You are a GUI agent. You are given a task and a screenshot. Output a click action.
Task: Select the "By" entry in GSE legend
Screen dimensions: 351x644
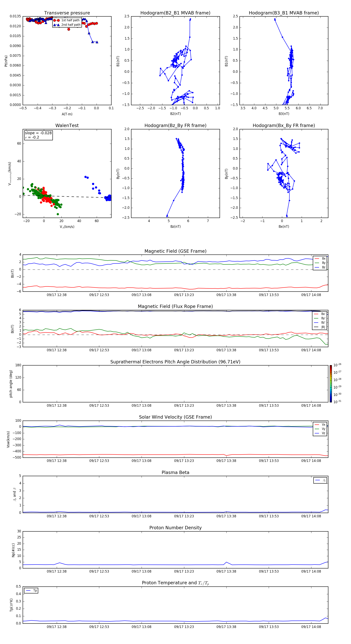[320, 263]
